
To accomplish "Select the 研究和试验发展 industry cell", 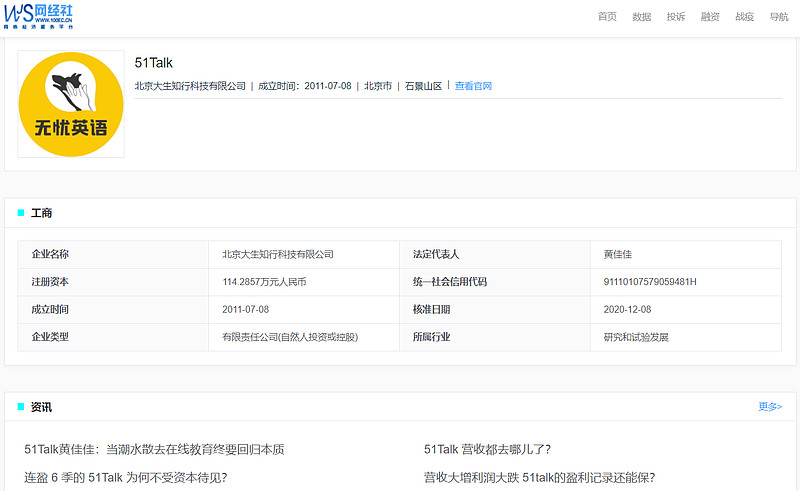I will point(686,337).
